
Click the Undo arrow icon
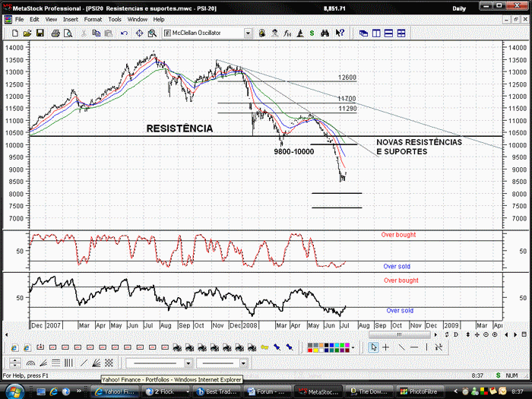(x=124, y=33)
